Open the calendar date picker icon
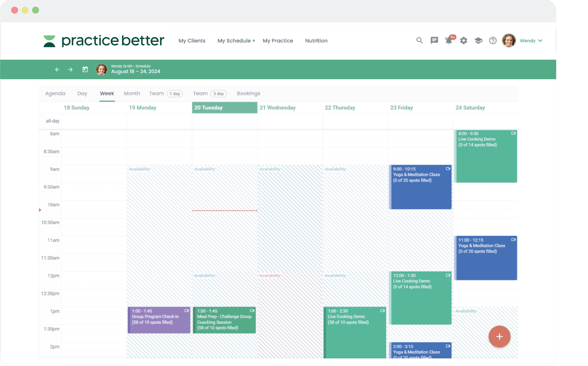 click(x=85, y=69)
